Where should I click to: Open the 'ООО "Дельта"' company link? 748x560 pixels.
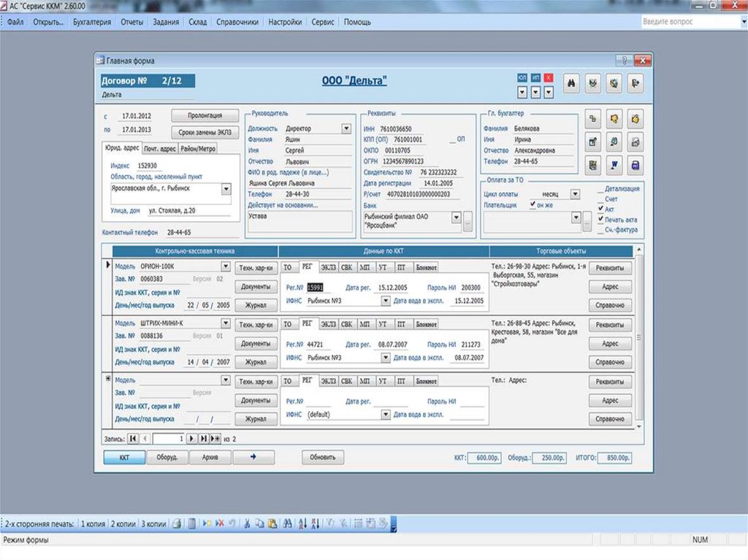354,81
